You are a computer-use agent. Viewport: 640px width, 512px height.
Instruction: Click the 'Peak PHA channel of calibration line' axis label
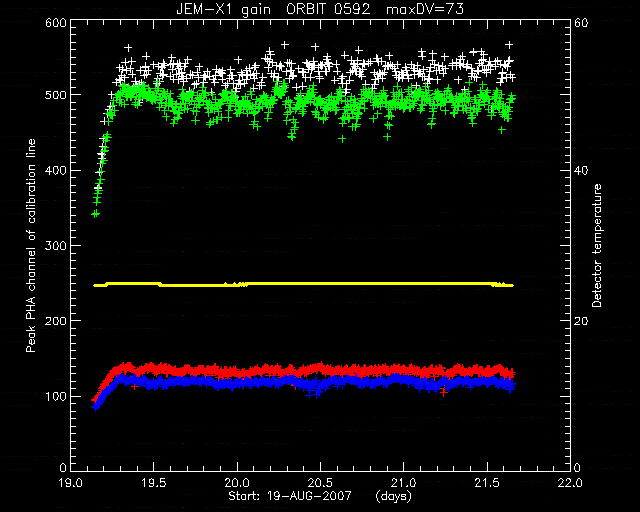31,246
